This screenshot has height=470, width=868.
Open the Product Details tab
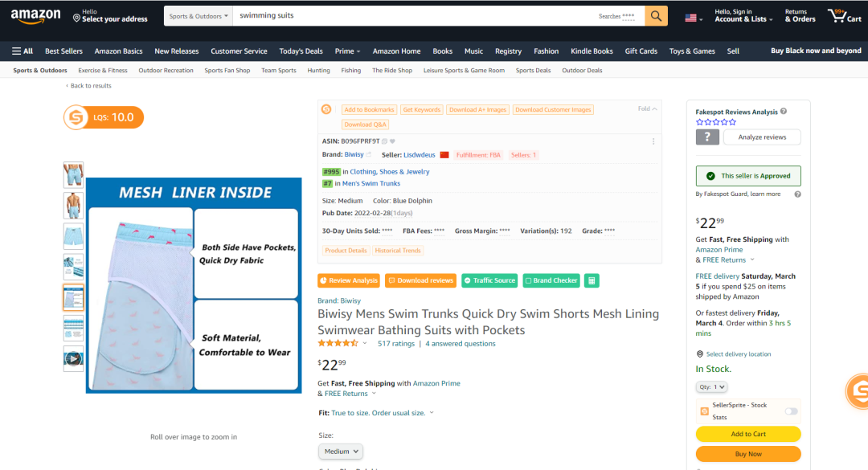click(346, 251)
